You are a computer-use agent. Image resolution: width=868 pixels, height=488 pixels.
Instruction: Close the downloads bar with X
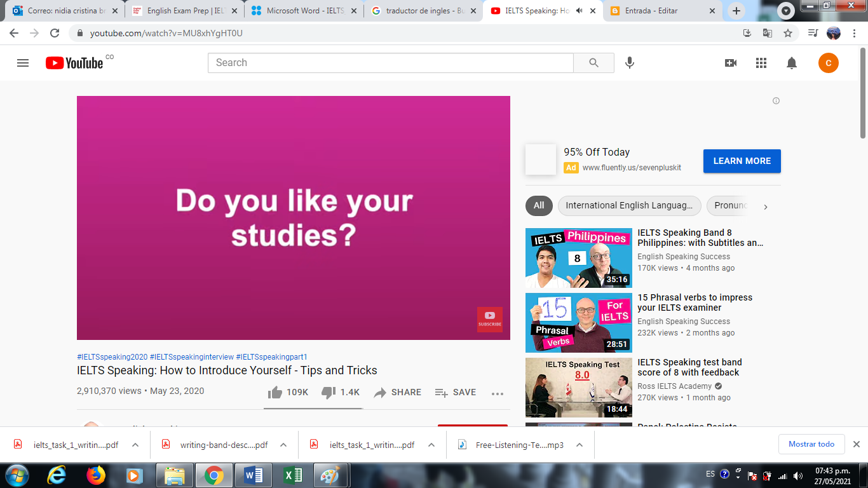point(856,444)
